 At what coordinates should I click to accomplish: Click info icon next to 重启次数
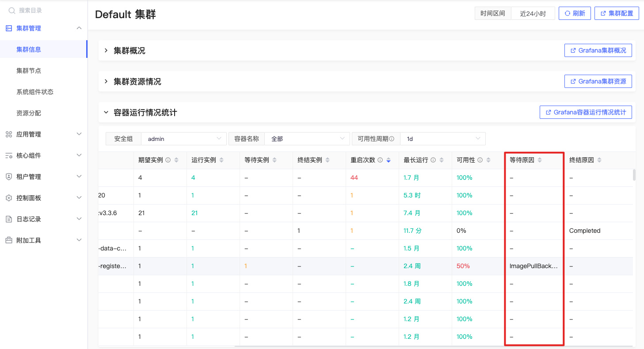pos(380,160)
